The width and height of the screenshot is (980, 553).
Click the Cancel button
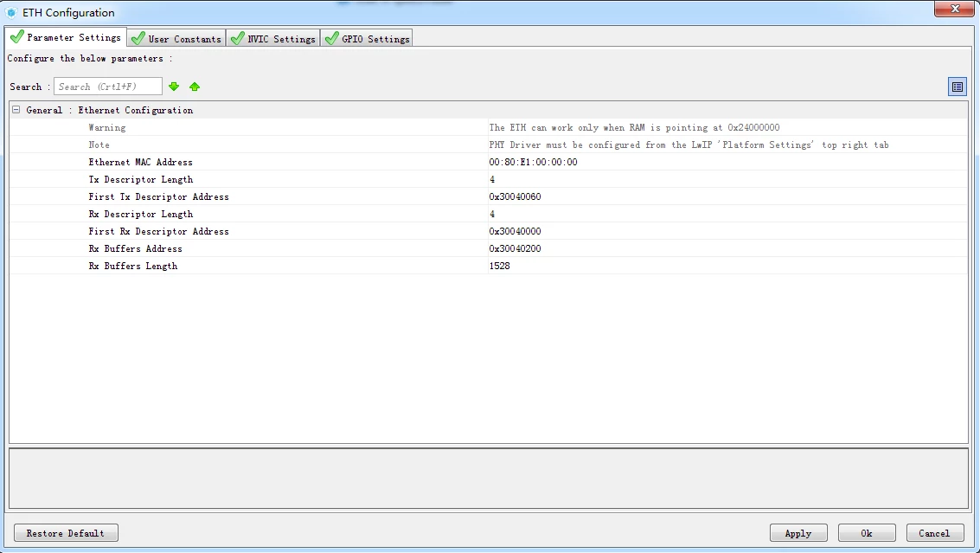pyautogui.click(x=934, y=533)
